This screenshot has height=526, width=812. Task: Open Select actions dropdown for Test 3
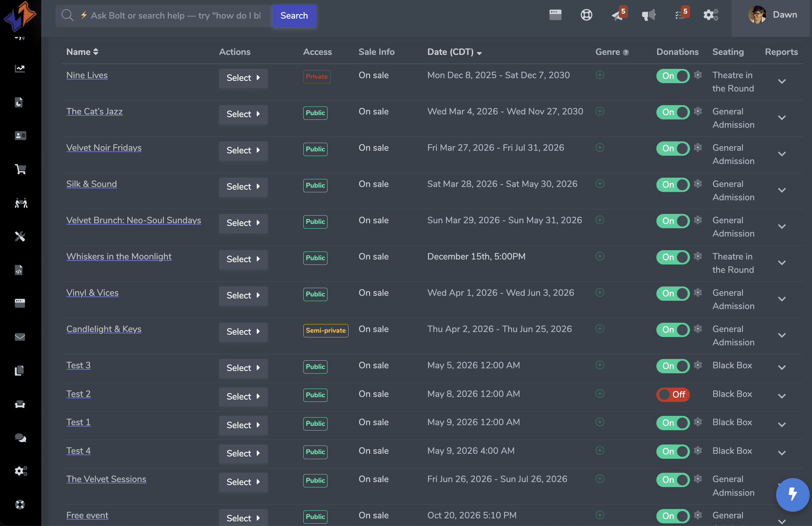[x=243, y=368]
